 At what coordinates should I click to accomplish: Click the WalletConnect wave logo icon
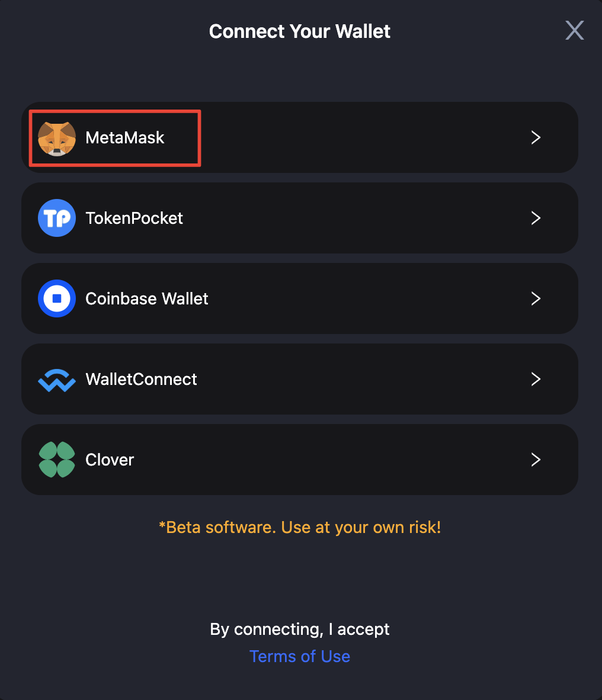point(57,380)
